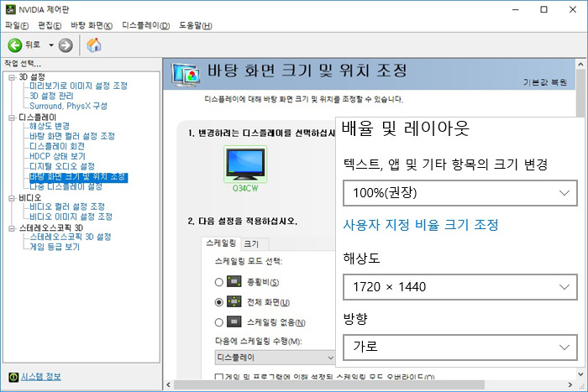Toggle the scaling mode override checkbox
588x392 pixels.
click(219, 377)
